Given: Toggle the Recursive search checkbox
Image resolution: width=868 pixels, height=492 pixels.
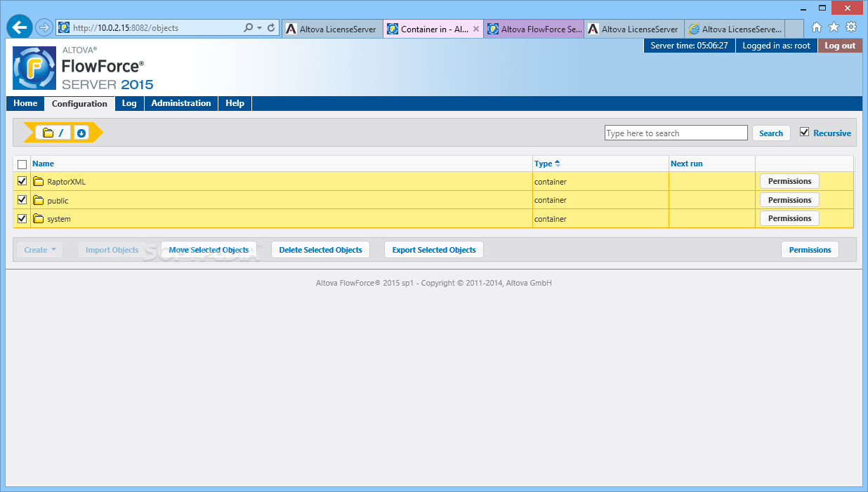Looking at the screenshot, I should 805,132.
